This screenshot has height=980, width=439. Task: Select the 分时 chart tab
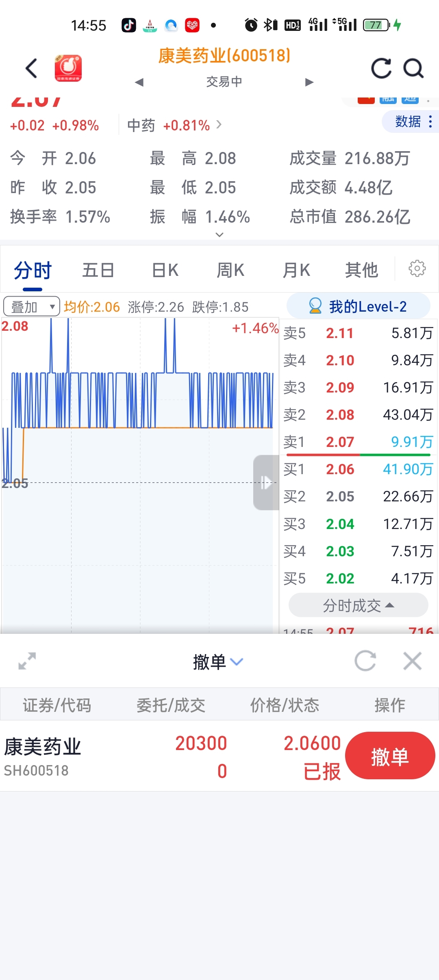tap(33, 270)
